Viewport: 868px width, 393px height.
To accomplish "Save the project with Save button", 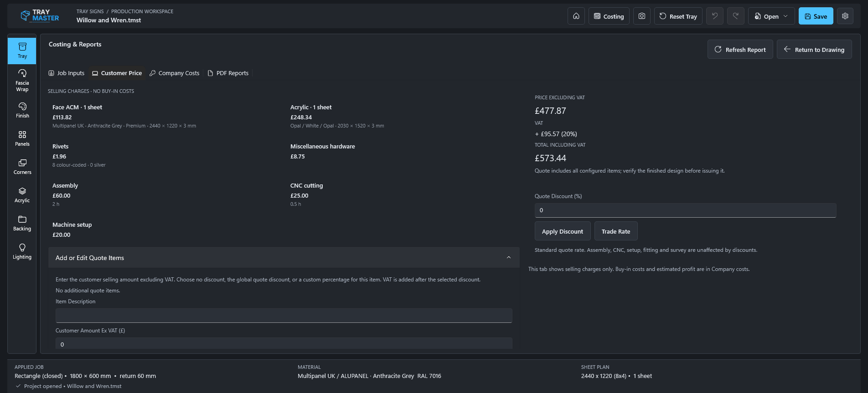I will tap(816, 16).
